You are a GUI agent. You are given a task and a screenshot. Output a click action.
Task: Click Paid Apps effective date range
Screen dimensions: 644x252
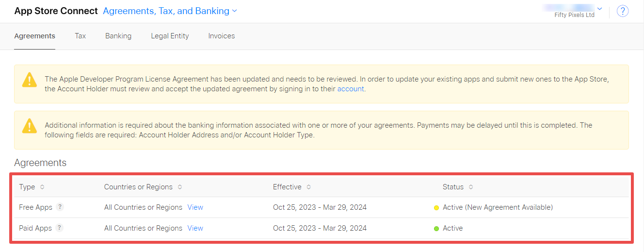click(x=320, y=228)
